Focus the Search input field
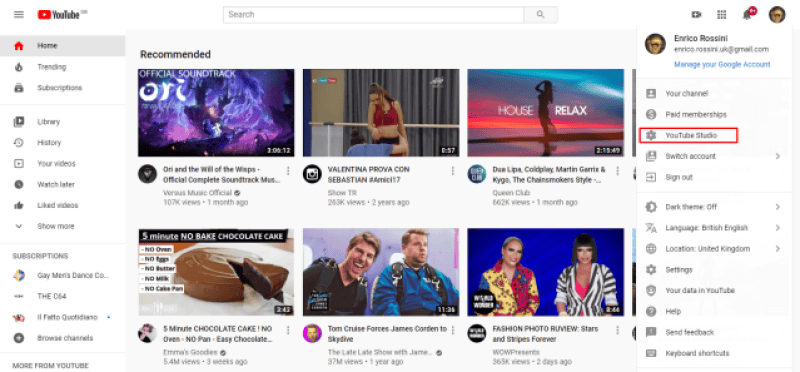 click(x=373, y=15)
